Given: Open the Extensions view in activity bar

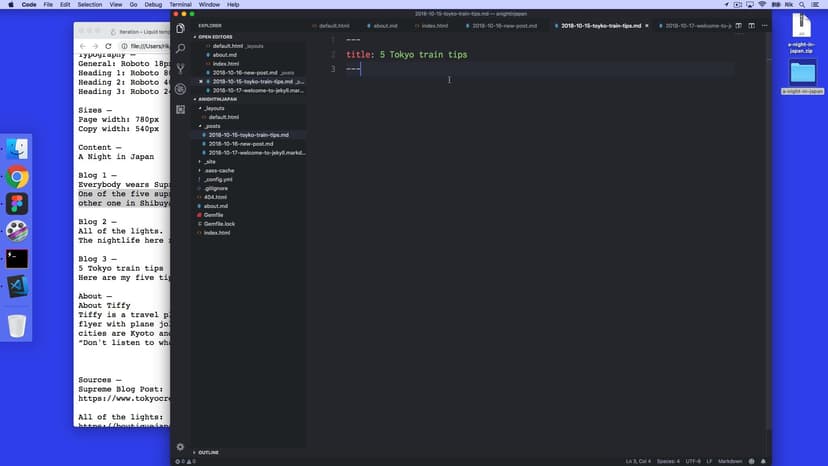Looking at the screenshot, I should tap(180, 109).
